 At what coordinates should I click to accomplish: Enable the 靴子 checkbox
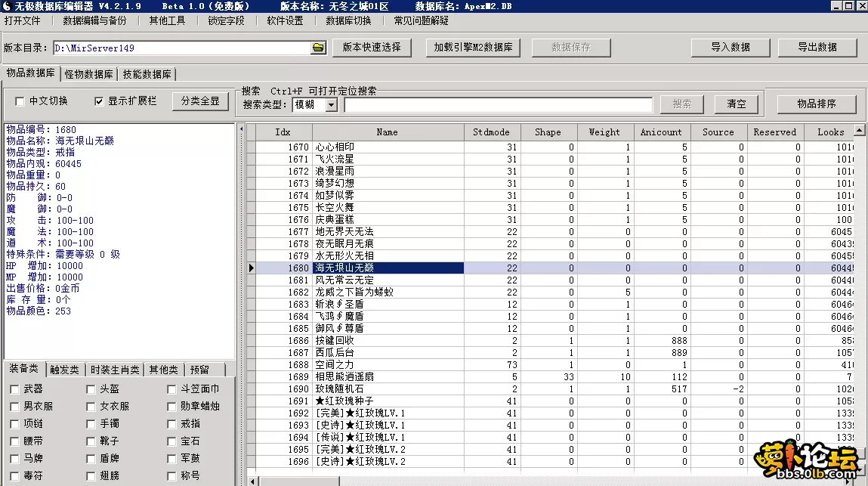tap(91, 441)
